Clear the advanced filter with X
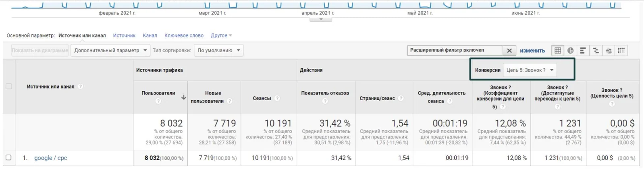Screen dimensions: 644x169 click(x=509, y=50)
